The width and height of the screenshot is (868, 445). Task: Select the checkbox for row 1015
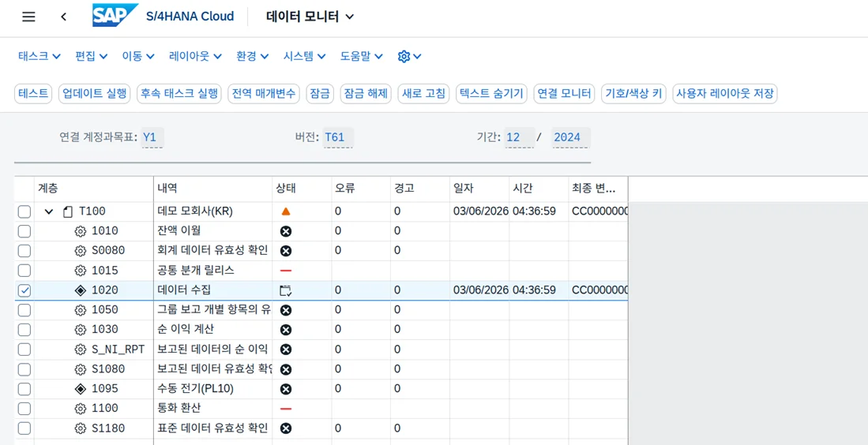click(24, 271)
